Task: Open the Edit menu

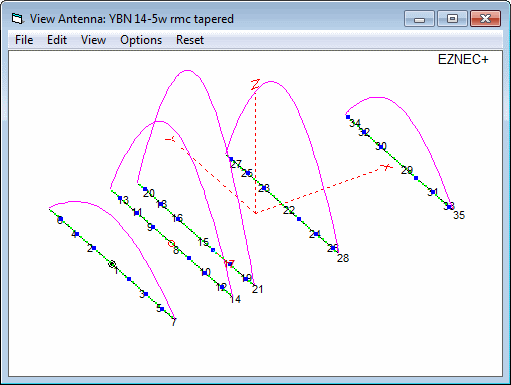Action: (57, 40)
